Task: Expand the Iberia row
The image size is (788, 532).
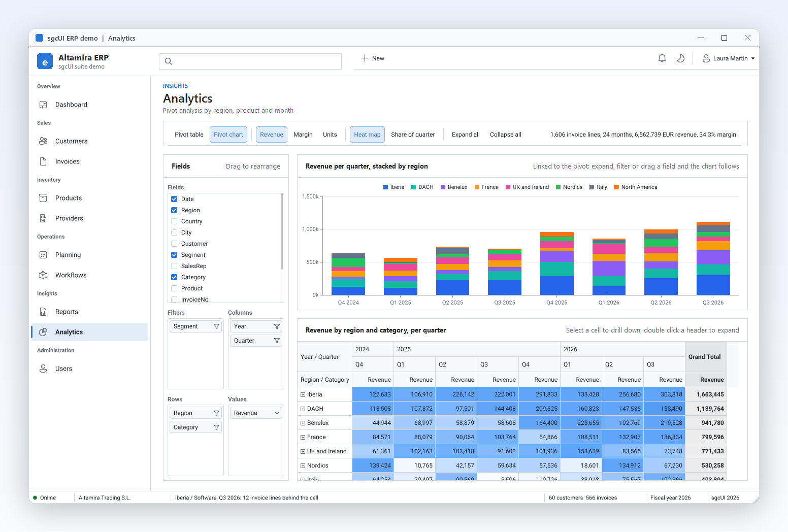Action: pyautogui.click(x=303, y=394)
